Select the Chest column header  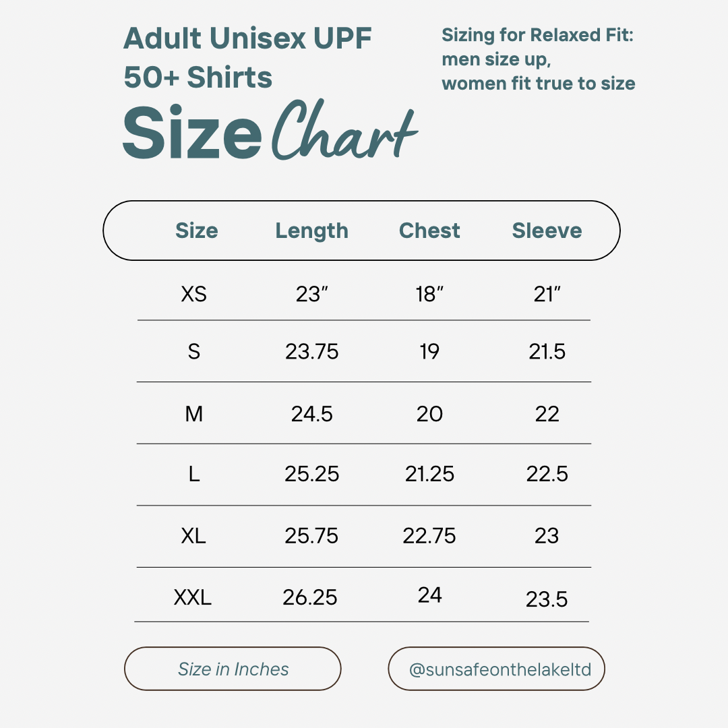click(x=429, y=231)
